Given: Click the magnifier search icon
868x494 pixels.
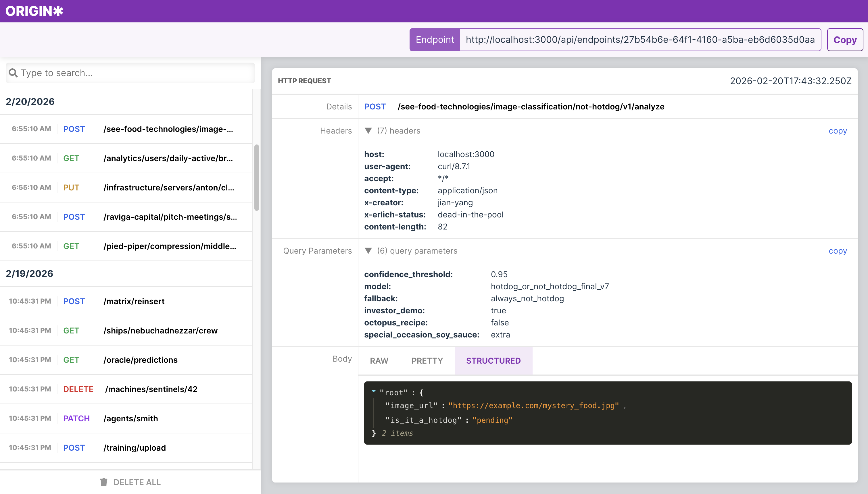Looking at the screenshot, I should (13, 73).
